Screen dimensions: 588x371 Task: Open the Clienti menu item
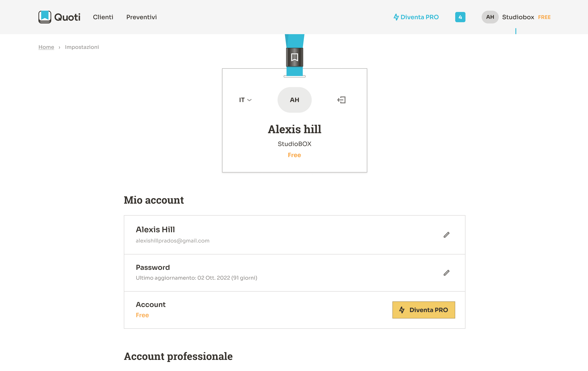click(103, 17)
